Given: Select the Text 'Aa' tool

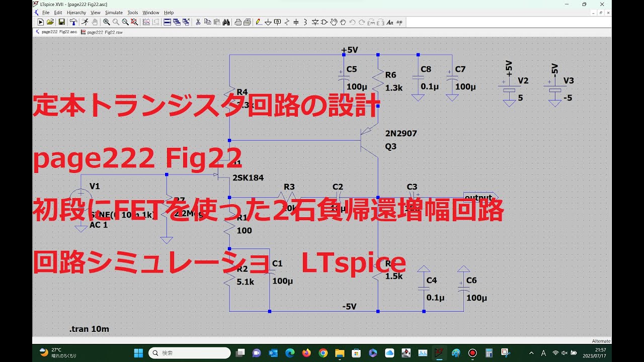Looking at the screenshot, I should (390, 22).
